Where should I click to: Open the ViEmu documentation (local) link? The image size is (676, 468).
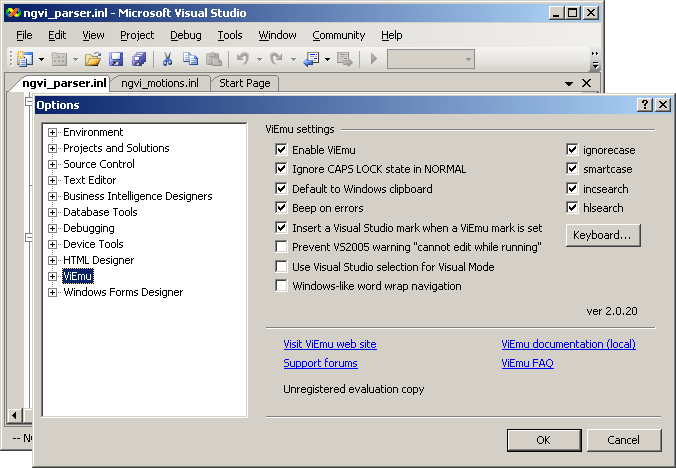tap(568, 344)
